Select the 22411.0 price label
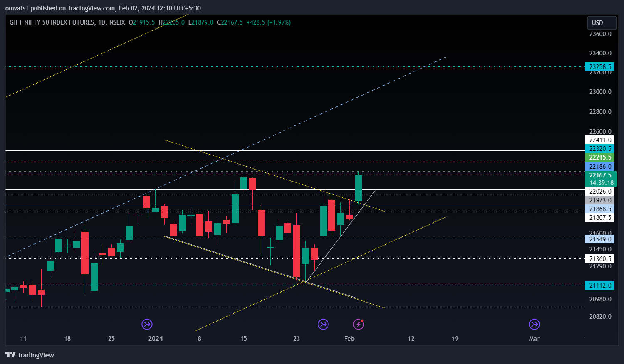The image size is (624, 364). coord(600,140)
